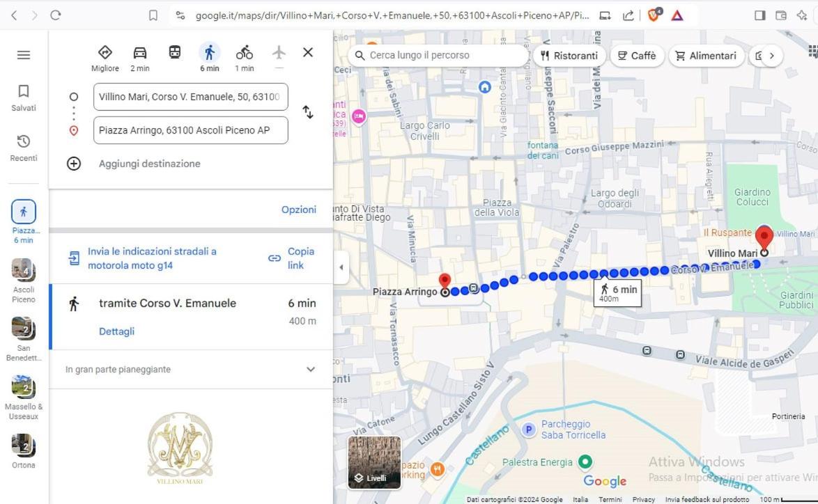
Task: Open Dettagli for the walking route
Action: tap(116, 331)
